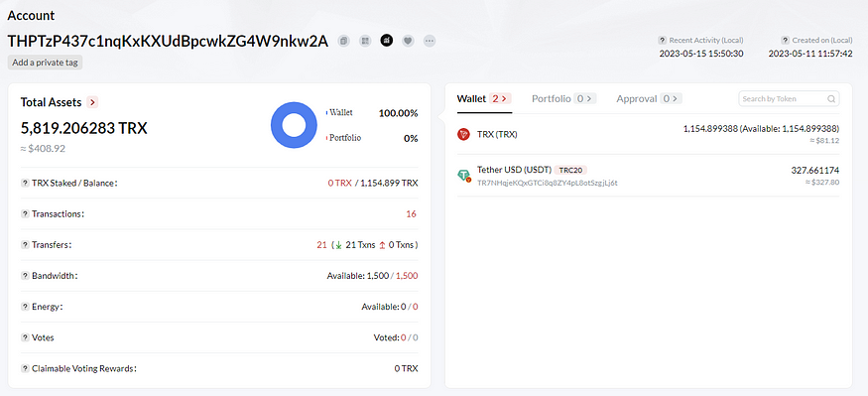The image size is (868, 396).
Task: Click help icon beside Transfers
Action: pyautogui.click(x=25, y=245)
